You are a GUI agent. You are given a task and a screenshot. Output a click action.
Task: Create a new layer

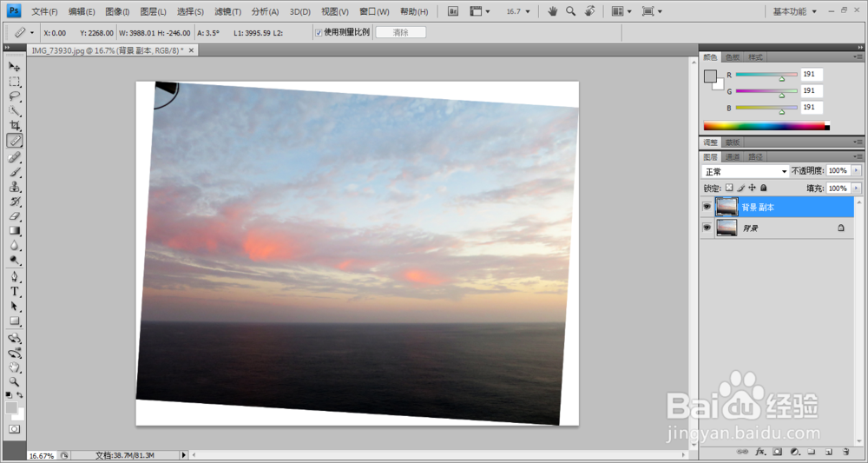coord(829,452)
